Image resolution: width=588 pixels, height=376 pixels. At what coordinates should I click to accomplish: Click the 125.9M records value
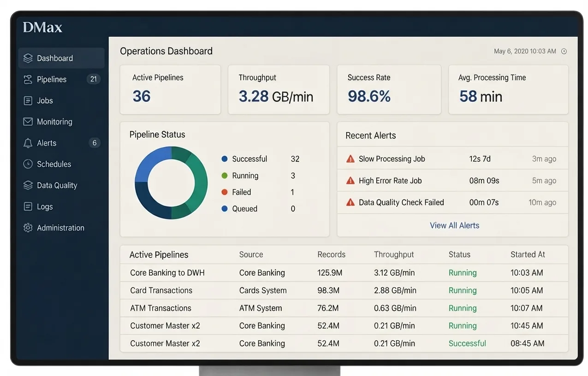pos(330,273)
